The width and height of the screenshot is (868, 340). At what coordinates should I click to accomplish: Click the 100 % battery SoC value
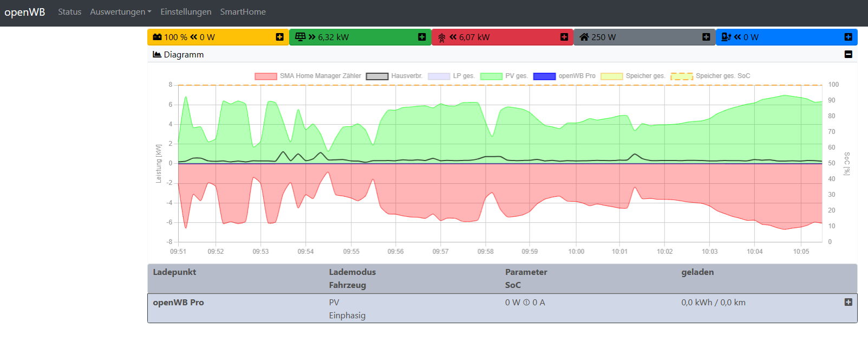175,37
